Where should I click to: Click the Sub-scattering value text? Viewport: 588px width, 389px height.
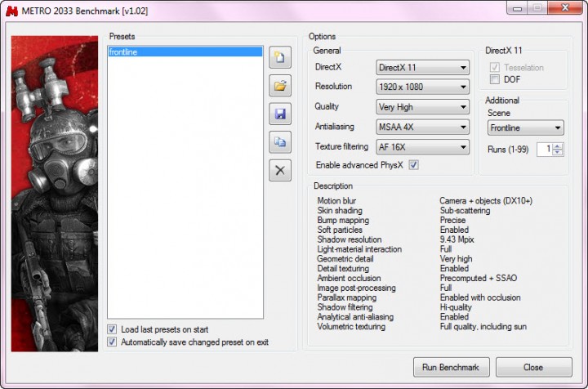[465, 211]
